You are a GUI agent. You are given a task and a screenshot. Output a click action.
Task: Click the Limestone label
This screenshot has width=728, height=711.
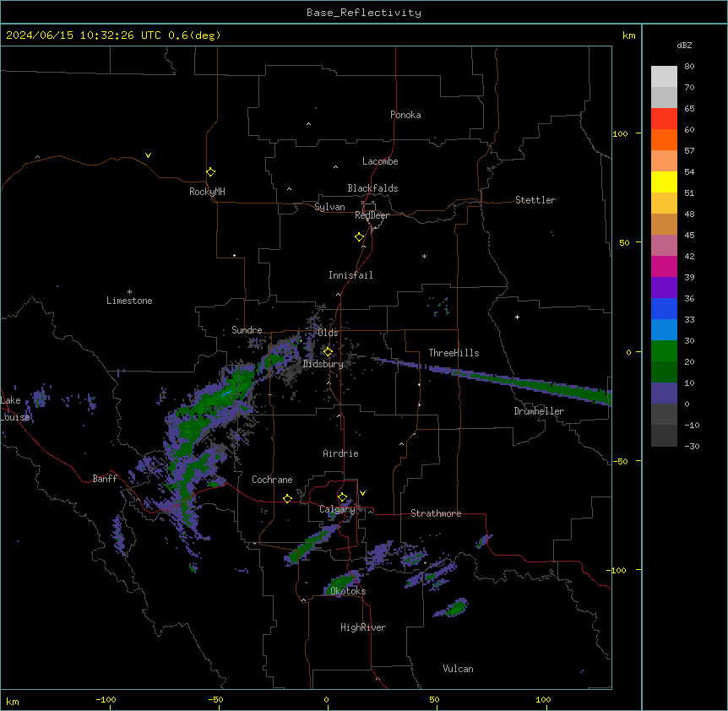(129, 301)
